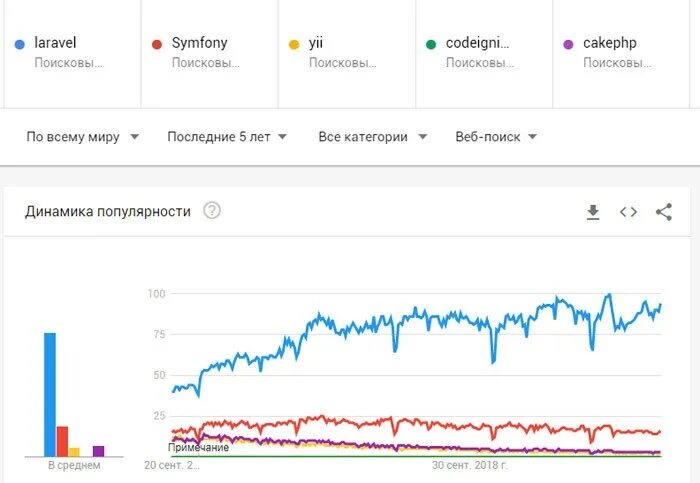Image resolution: width=700 pixels, height=483 pixels.
Task: Click the blue laravel color dot
Action: click(x=20, y=44)
